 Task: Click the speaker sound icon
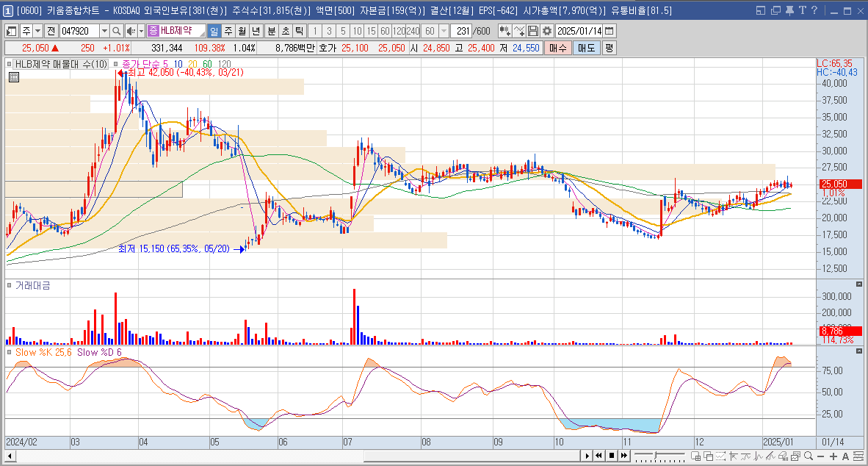pos(131,31)
